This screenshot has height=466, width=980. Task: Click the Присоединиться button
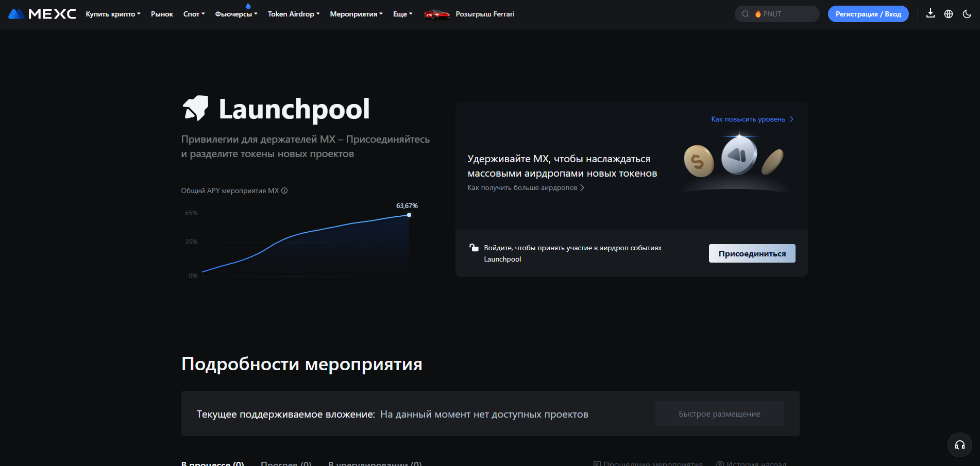coord(752,253)
